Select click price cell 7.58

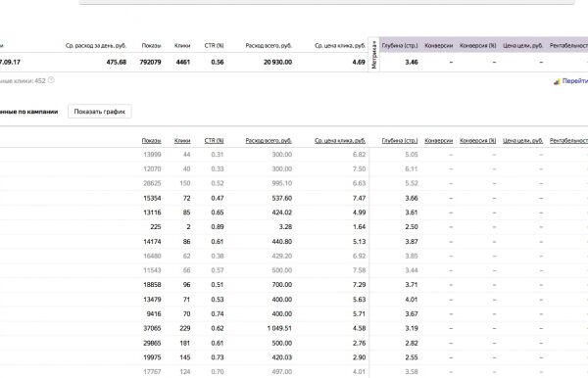(x=359, y=270)
